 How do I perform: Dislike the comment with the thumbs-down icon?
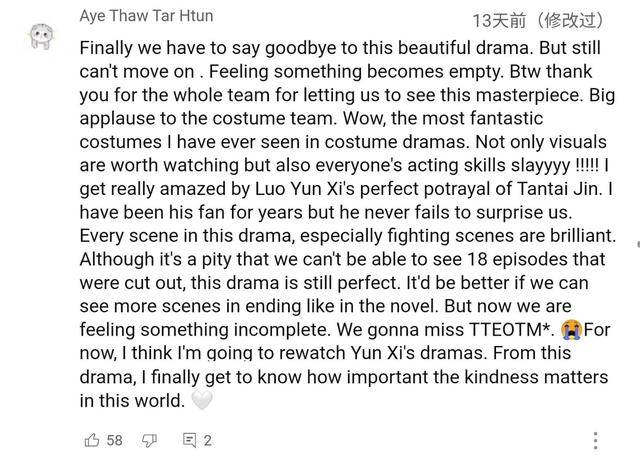pos(149,441)
